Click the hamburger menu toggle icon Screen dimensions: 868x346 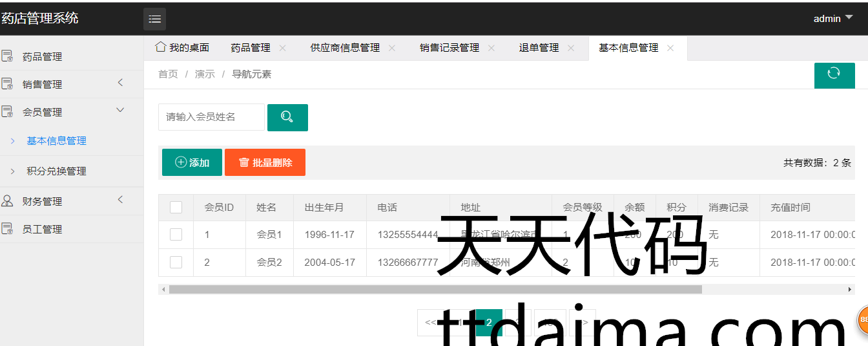(154, 19)
